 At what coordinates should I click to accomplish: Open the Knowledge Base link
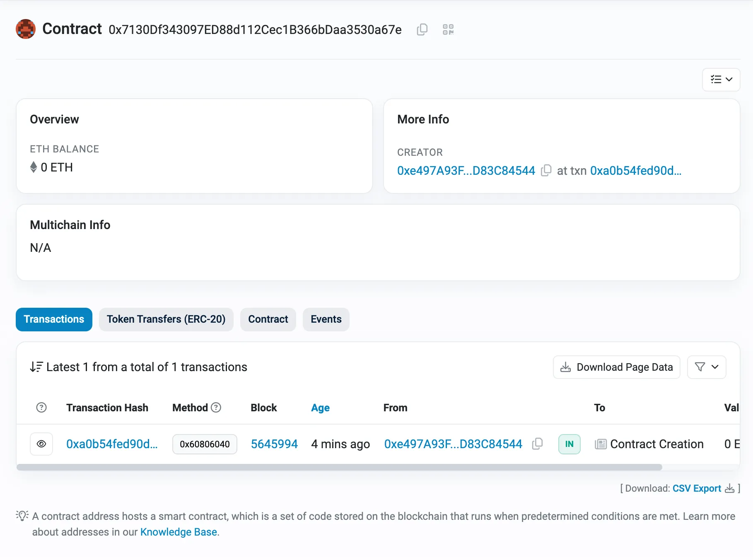pyautogui.click(x=179, y=532)
